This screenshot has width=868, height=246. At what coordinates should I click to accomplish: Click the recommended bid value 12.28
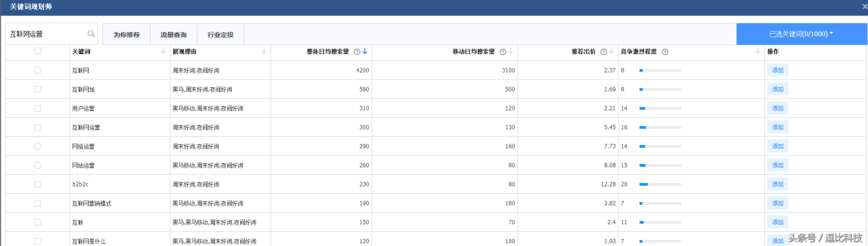tap(608, 184)
